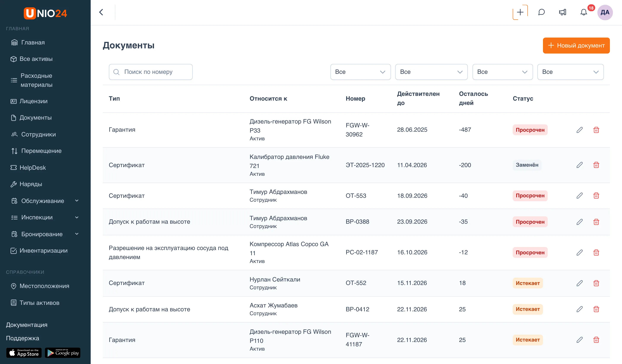Edit the FGW-W-30962 warranty document
This screenshot has height=364, width=622.
pyautogui.click(x=579, y=130)
